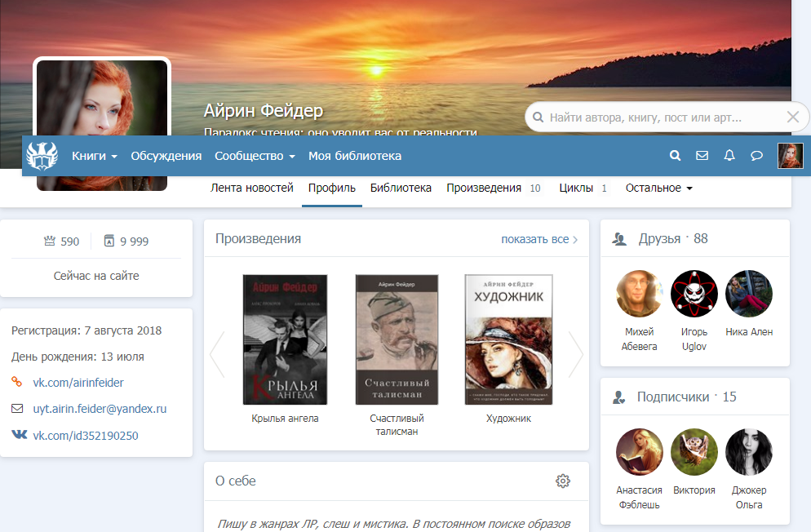Click the site logo in navbar
The width and height of the screenshot is (811, 532).
click(x=42, y=155)
